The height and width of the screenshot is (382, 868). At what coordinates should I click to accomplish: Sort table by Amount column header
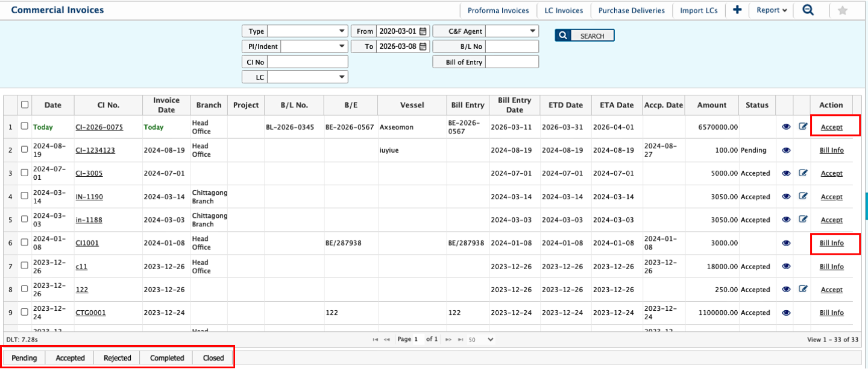[711, 105]
